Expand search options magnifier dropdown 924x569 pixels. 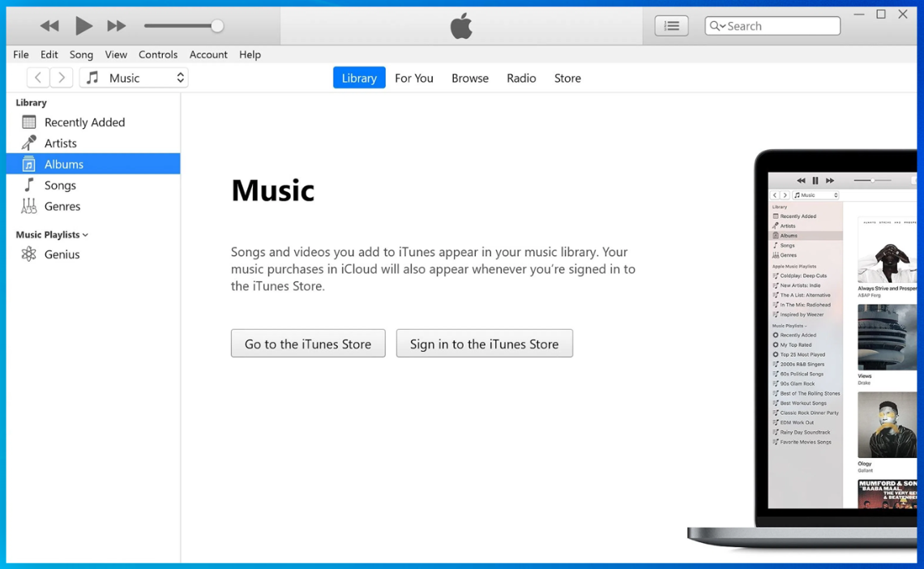pyautogui.click(x=717, y=26)
